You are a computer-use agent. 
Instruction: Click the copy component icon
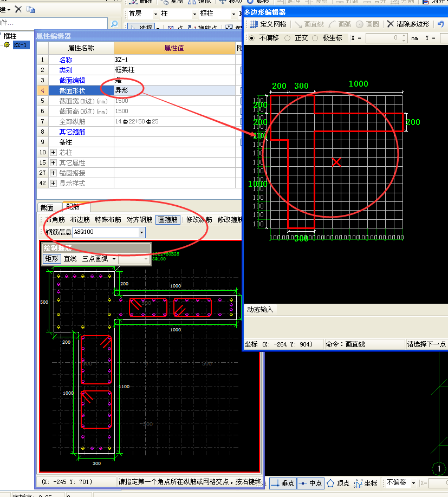[x=30, y=10]
